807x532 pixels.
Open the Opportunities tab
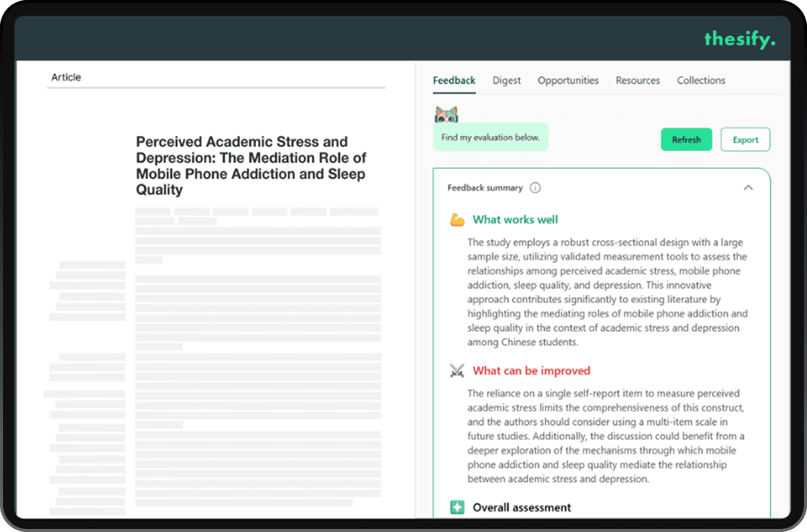pyautogui.click(x=568, y=81)
